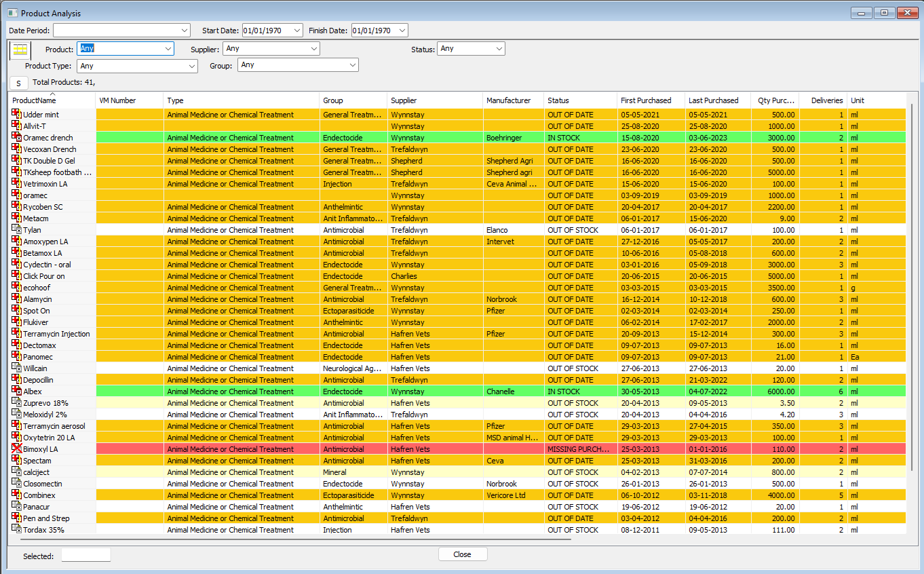This screenshot has width=924, height=574.
Task: Click the Chanelle manufacturer cell
Action: [x=514, y=391]
